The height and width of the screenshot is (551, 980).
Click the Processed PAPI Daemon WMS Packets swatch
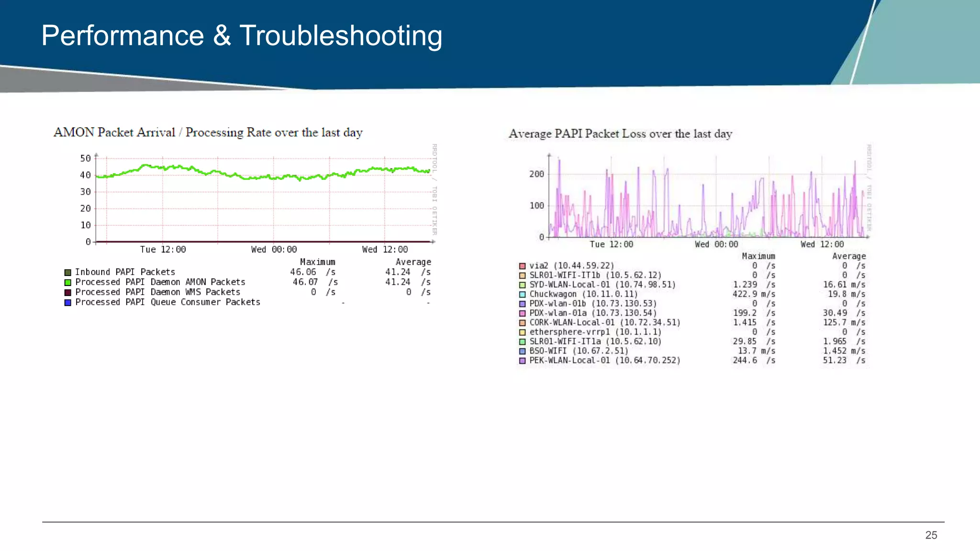click(x=68, y=293)
